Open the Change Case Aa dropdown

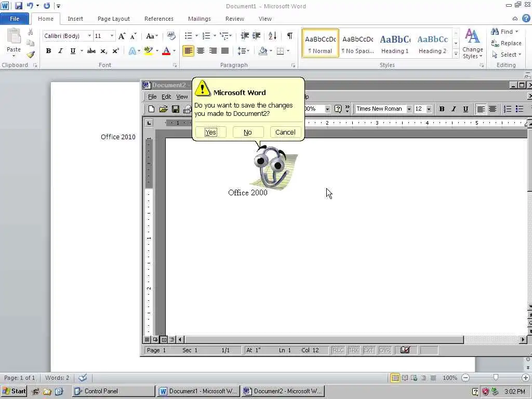click(152, 36)
